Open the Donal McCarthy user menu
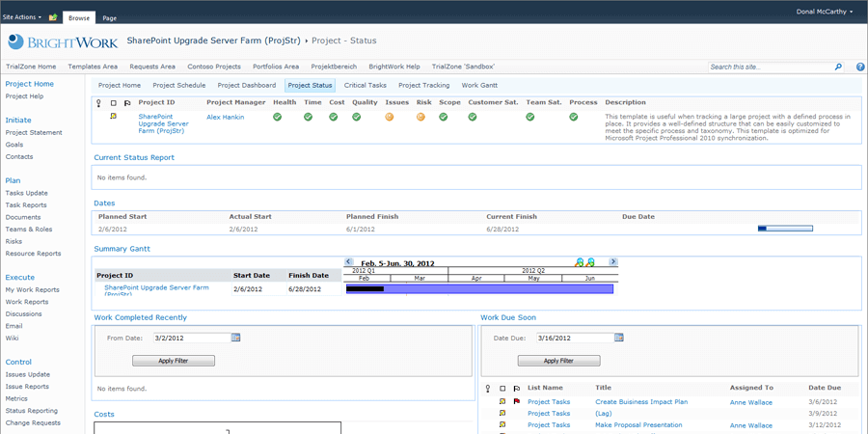The width and height of the screenshot is (868, 434). click(825, 12)
